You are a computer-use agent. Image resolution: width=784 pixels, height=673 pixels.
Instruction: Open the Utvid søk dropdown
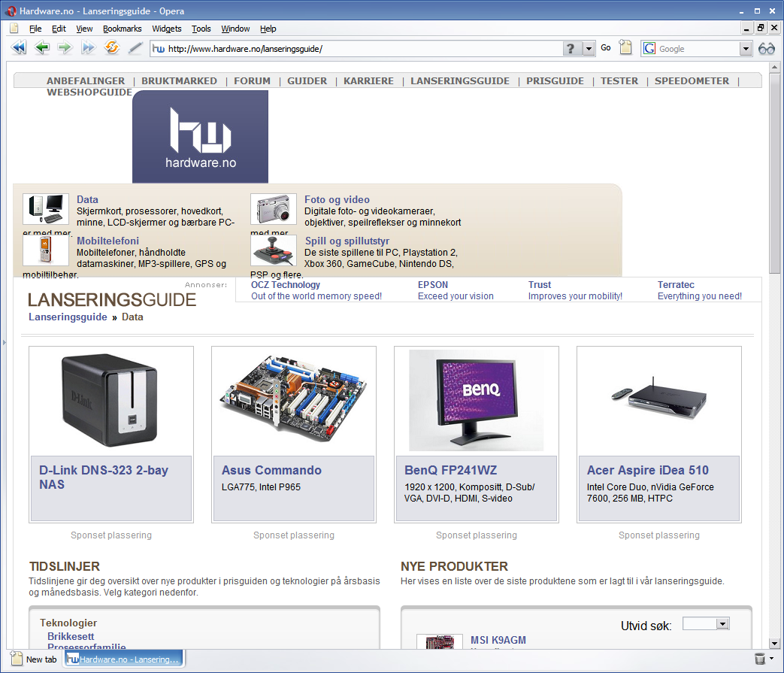pyautogui.click(x=722, y=623)
